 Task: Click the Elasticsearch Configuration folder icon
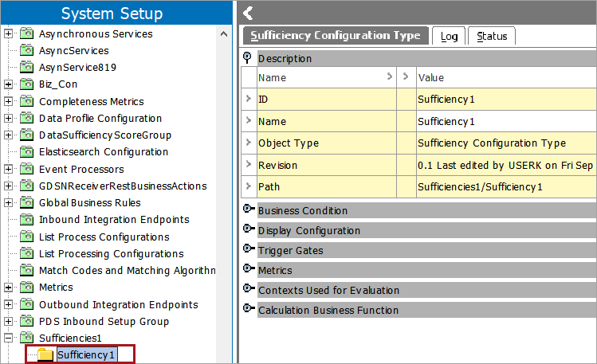point(26,151)
